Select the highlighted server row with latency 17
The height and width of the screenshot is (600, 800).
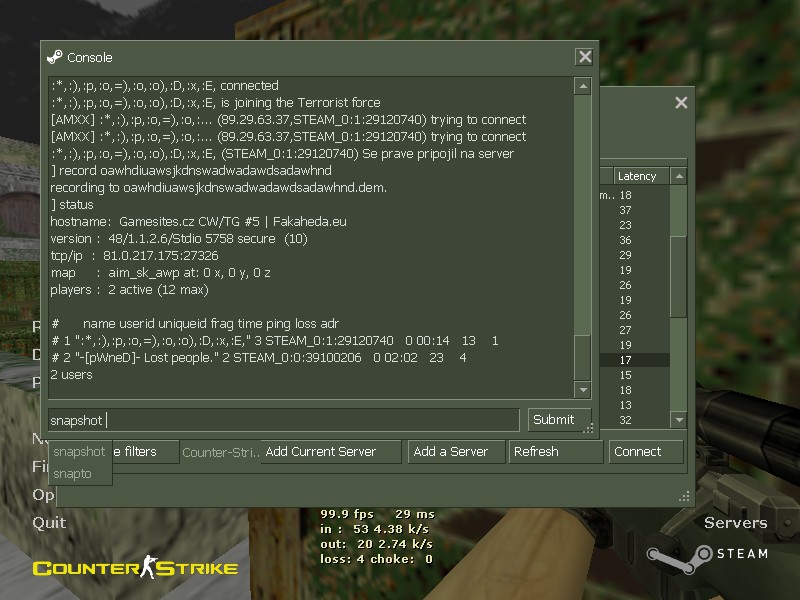(x=635, y=360)
